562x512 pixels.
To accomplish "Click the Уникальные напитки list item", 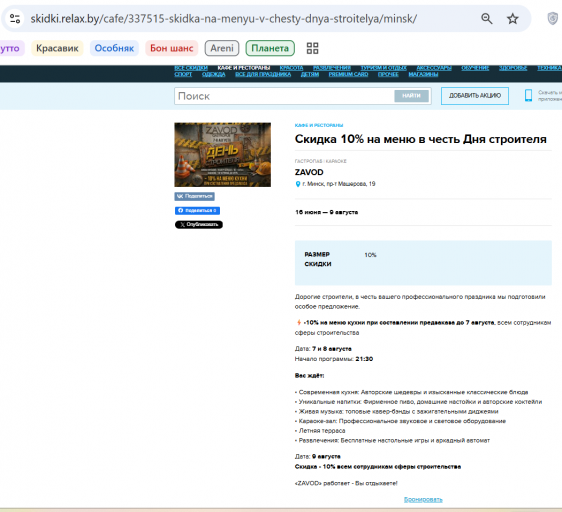I will [418, 402].
